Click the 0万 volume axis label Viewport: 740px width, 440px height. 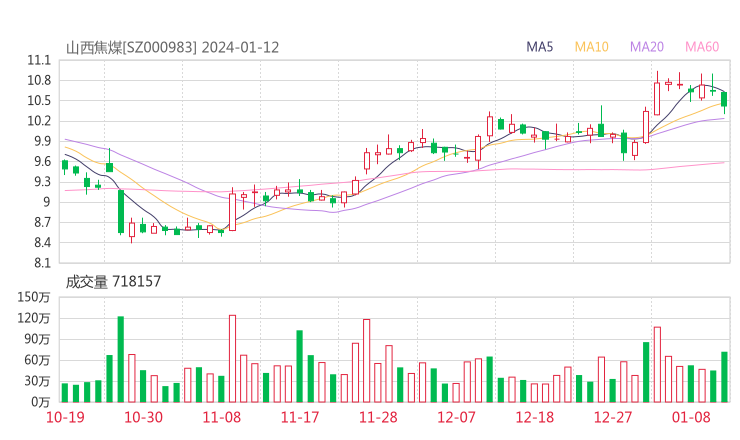tap(40, 402)
